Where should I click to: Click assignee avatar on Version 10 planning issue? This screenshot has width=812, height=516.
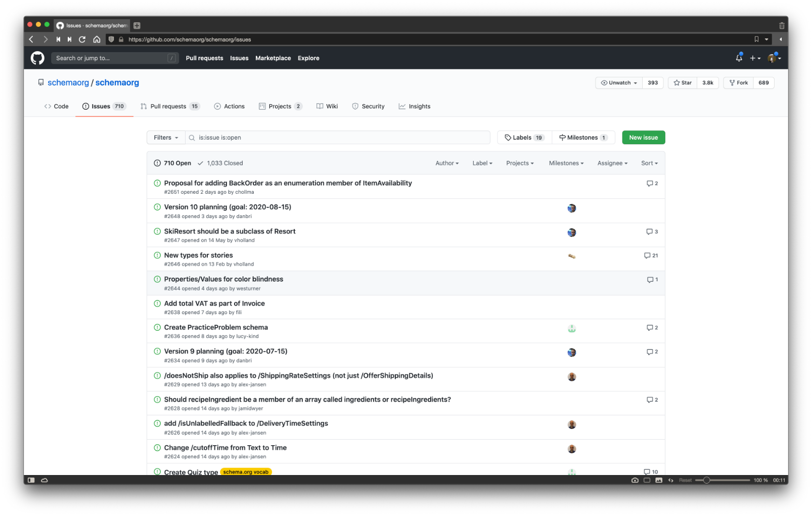[x=572, y=208]
